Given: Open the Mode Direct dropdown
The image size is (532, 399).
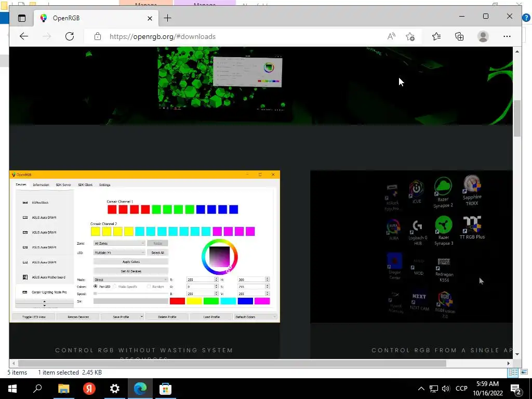Looking at the screenshot, I should 130,280.
